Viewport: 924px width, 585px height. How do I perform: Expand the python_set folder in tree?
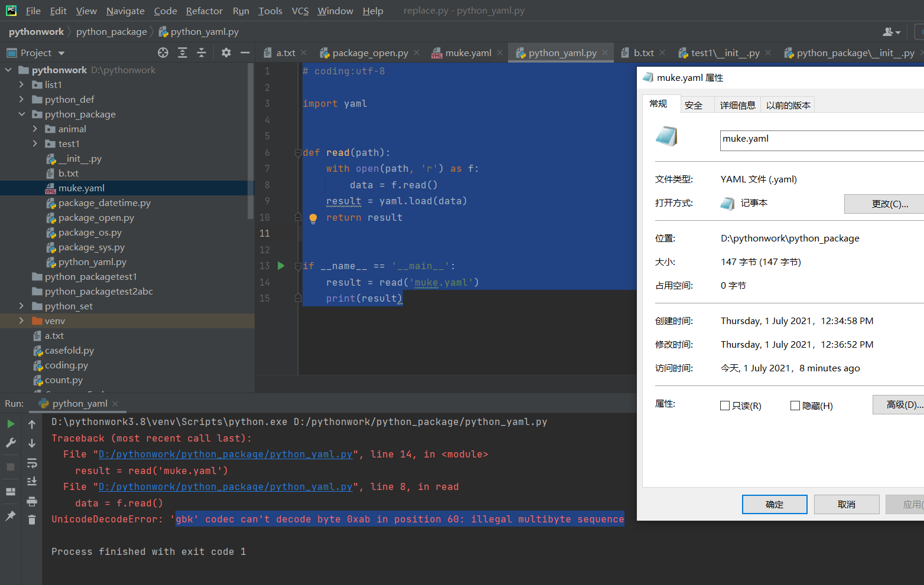pos(22,306)
